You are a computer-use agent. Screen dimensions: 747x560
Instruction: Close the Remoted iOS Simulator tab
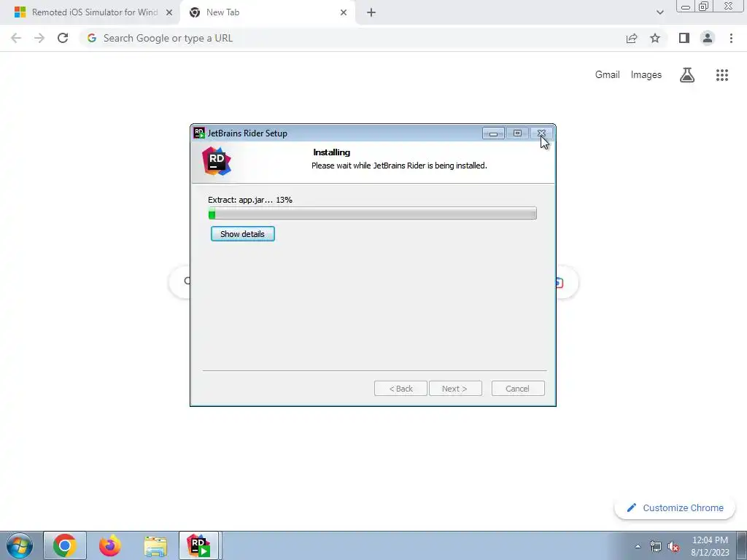(169, 13)
